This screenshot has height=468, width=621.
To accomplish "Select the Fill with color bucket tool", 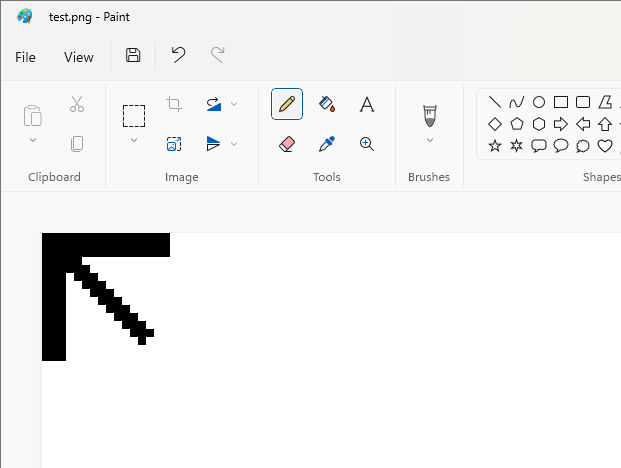I will 326,104.
